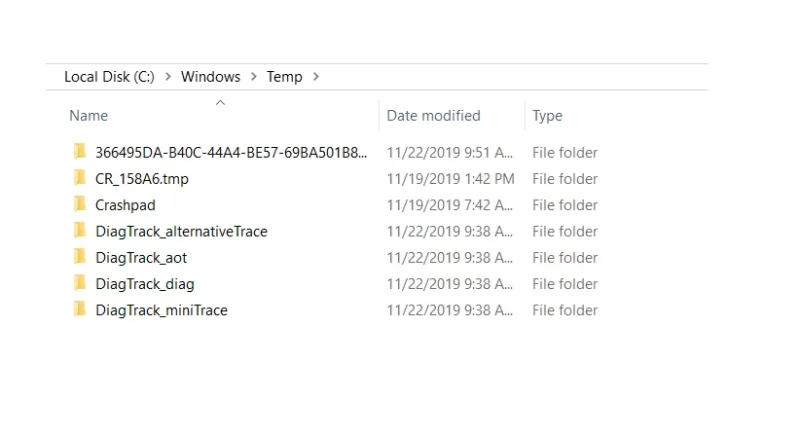Expand the chevron after Local Disk (C:)
Screen dimensions: 800x435
click(x=168, y=76)
